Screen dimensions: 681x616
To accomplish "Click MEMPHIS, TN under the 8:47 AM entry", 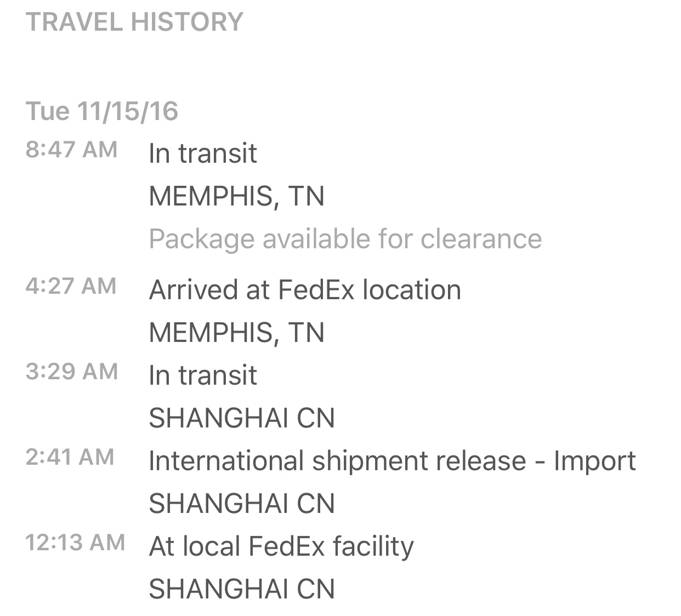I will [236, 196].
